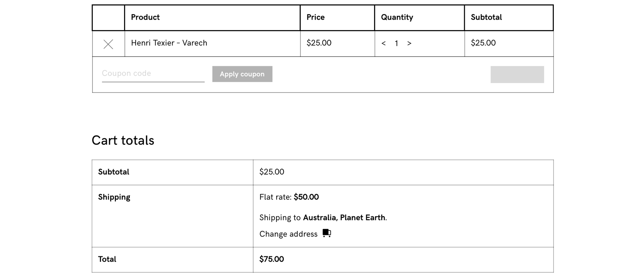Click the Australia, Planet Earth shipping destination
Image resolution: width=644 pixels, height=276 pixels.
pos(344,218)
